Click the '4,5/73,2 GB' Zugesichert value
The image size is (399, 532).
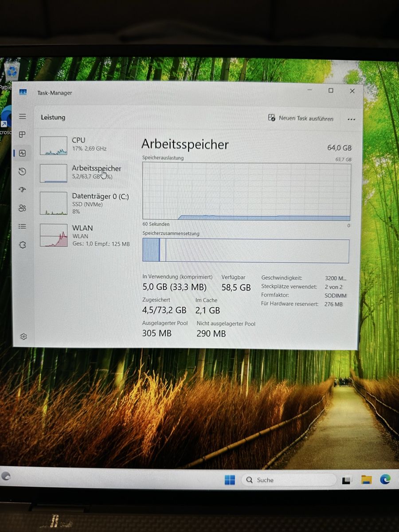tap(164, 310)
